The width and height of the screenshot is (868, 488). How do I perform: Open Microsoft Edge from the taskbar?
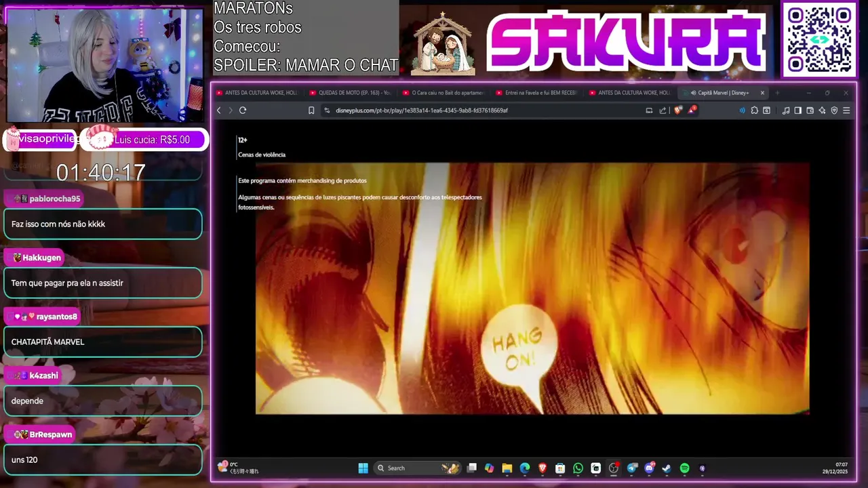(x=525, y=468)
